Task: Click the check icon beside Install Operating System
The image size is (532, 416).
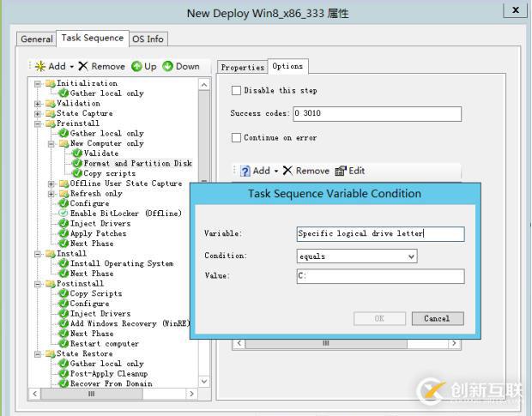Action: (63, 263)
